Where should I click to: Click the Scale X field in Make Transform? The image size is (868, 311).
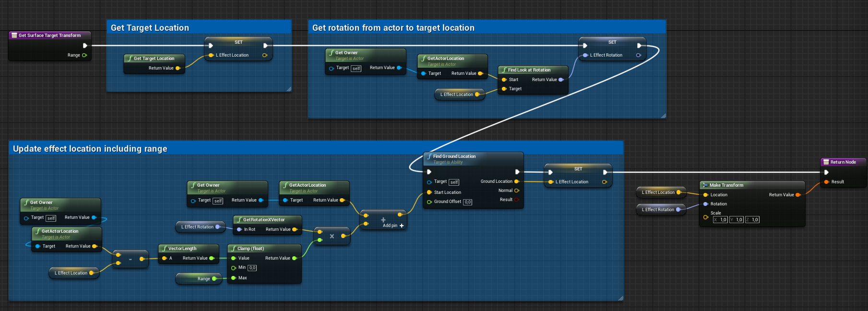pyautogui.click(x=720, y=220)
